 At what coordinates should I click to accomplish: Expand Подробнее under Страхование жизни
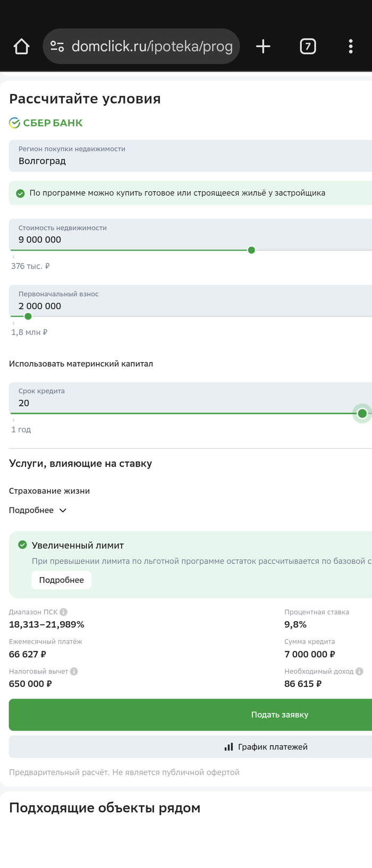tap(38, 510)
